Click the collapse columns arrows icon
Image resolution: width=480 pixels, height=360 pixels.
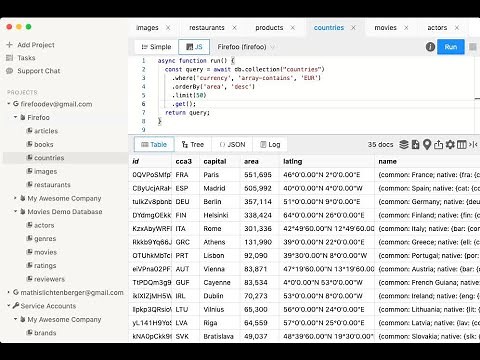click(473, 145)
